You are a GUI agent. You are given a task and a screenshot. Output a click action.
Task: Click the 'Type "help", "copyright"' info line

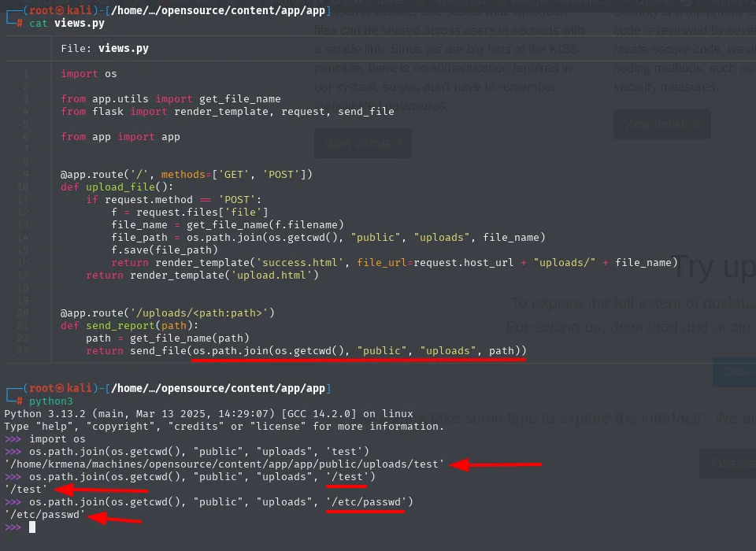click(224, 426)
